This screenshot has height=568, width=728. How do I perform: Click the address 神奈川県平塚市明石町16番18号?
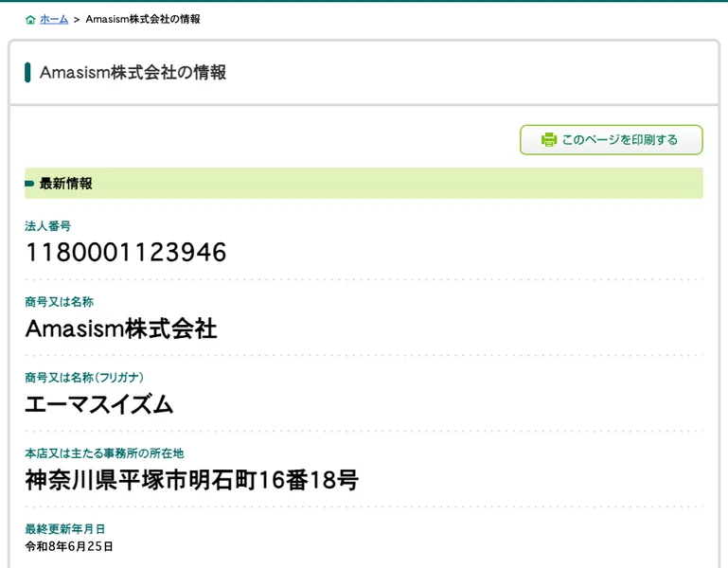(x=192, y=480)
